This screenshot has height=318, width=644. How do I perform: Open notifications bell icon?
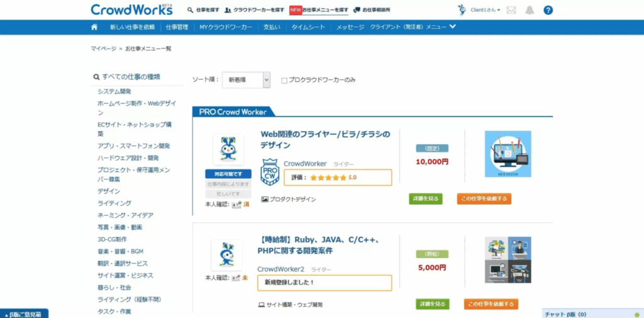coord(530,10)
